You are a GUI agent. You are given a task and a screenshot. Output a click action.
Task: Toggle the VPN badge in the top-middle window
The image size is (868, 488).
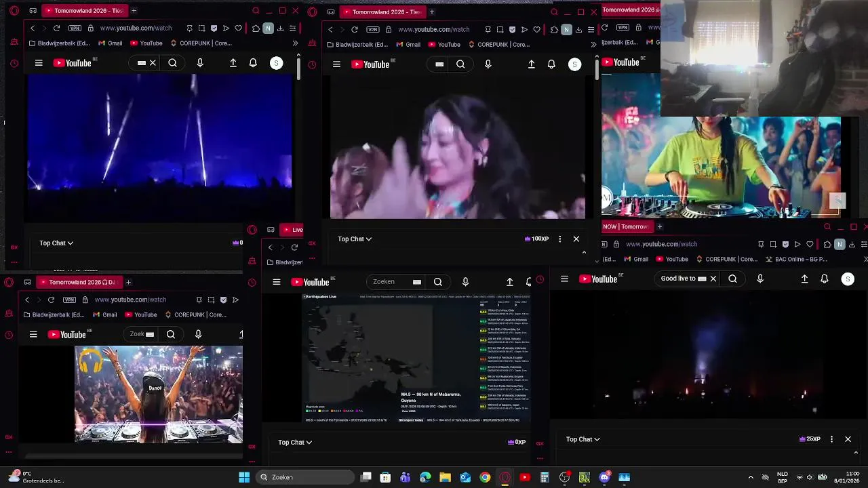[x=373, y=30]
